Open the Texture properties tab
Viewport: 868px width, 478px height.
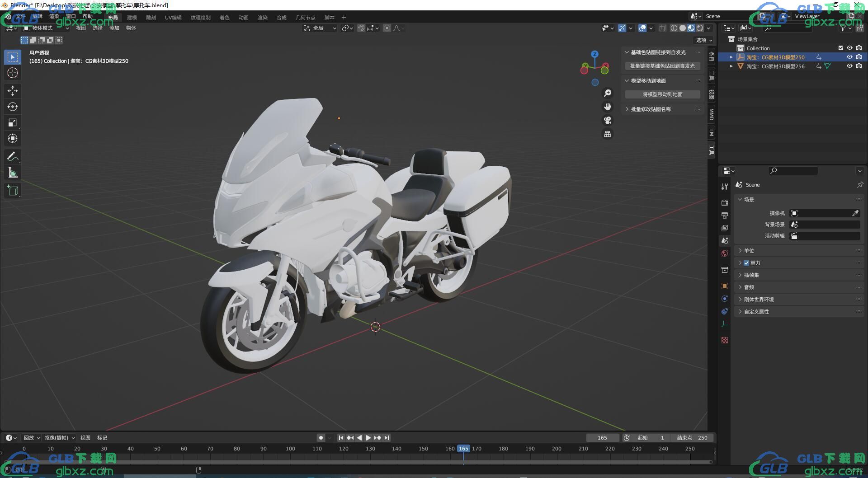pos(725,340)
